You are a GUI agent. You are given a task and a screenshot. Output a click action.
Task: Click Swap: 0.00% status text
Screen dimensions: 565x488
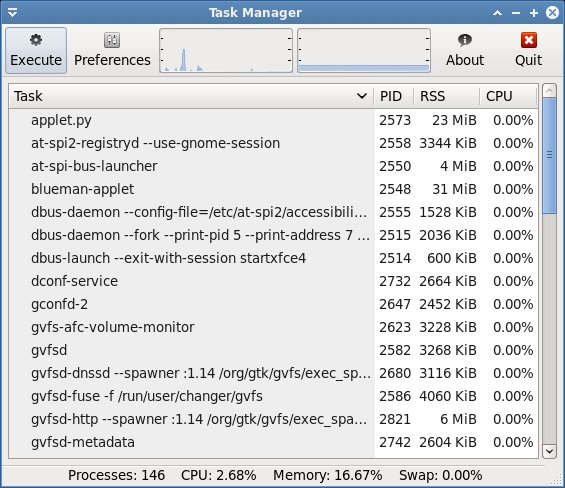440,475
